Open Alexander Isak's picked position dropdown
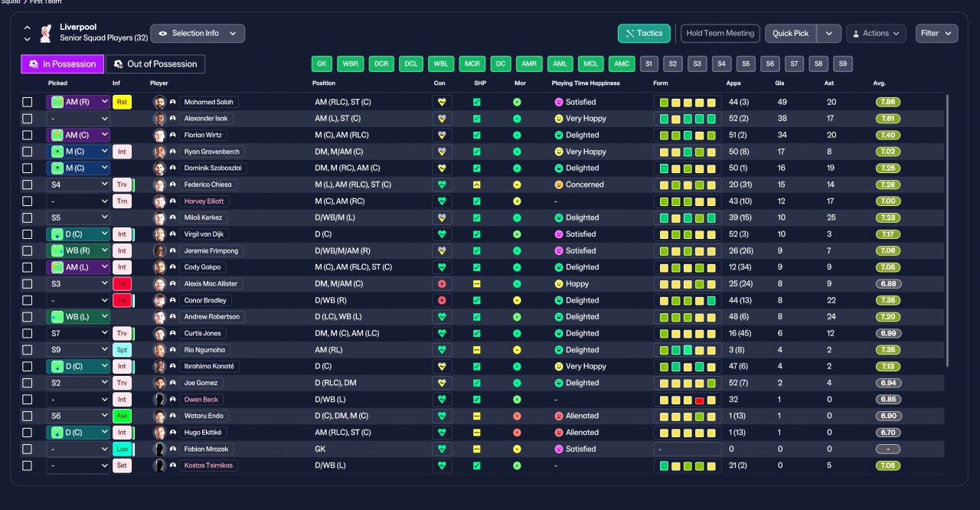 [78, 119]
